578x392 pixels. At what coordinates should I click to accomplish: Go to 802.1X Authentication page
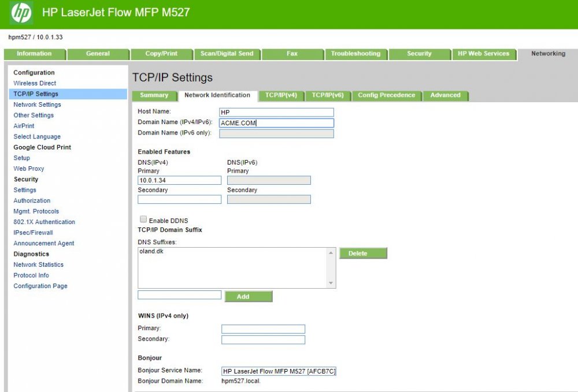pyautogui.click(x=44, y=222)
